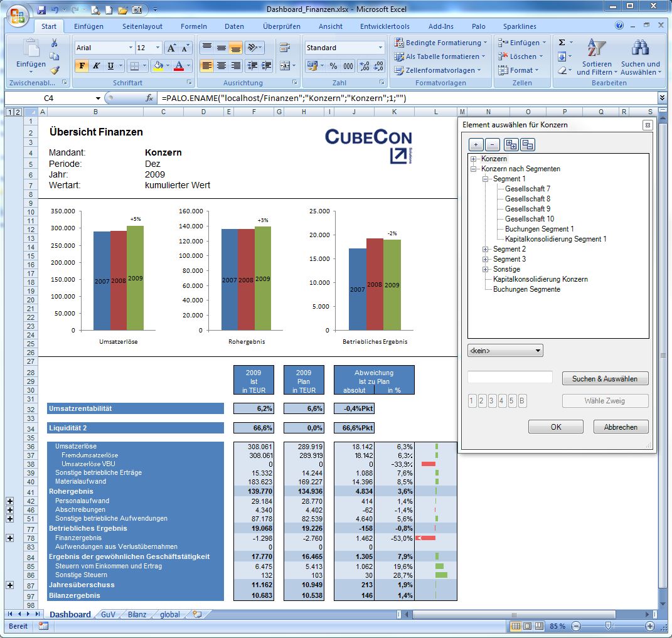Click the fill color bucket icon
Viewport: 672px width, 638px height.
point(157,66)
